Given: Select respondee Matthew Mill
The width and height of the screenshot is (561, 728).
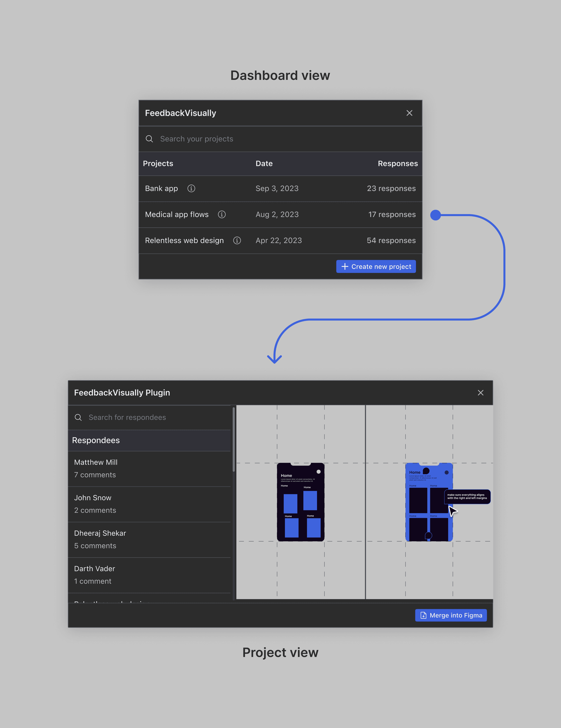Looking at the screenshot, I should click(149, 469).
